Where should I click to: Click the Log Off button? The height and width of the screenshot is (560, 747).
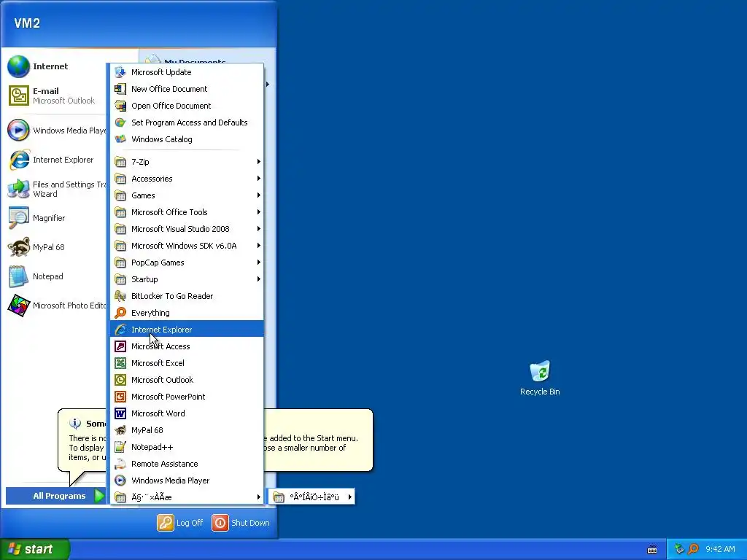180,523
